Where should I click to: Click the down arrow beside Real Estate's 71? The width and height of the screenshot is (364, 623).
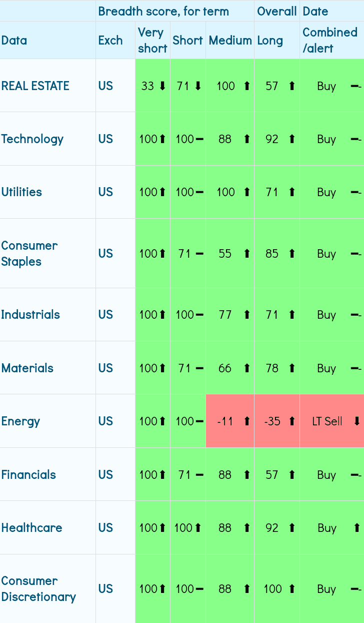[x=198, y=86]
